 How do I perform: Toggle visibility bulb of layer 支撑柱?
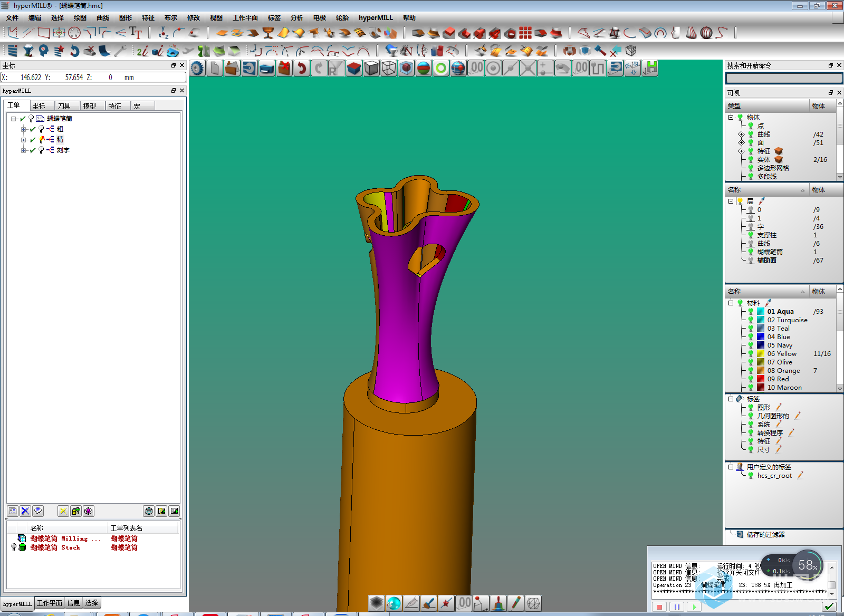pyautogui.click(x=751, y=235)
